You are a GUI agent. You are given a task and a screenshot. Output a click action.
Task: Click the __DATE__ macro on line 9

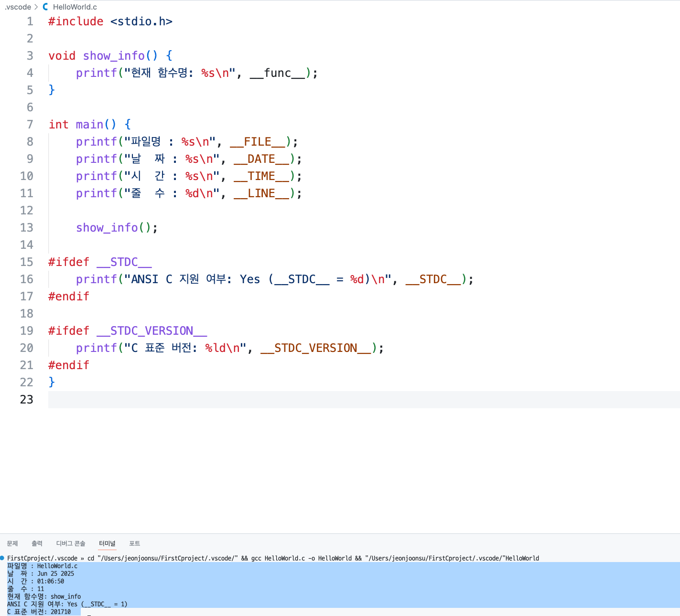(261, 159)
